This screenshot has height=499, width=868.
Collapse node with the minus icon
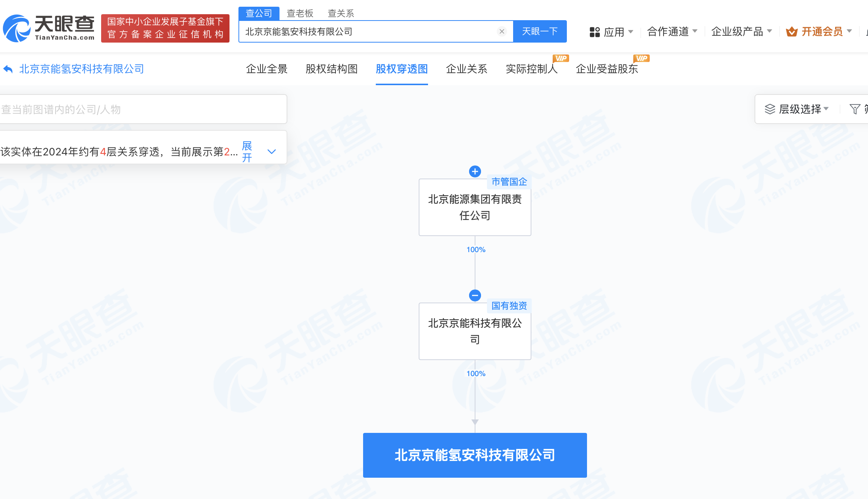click(x=475, y=295)
